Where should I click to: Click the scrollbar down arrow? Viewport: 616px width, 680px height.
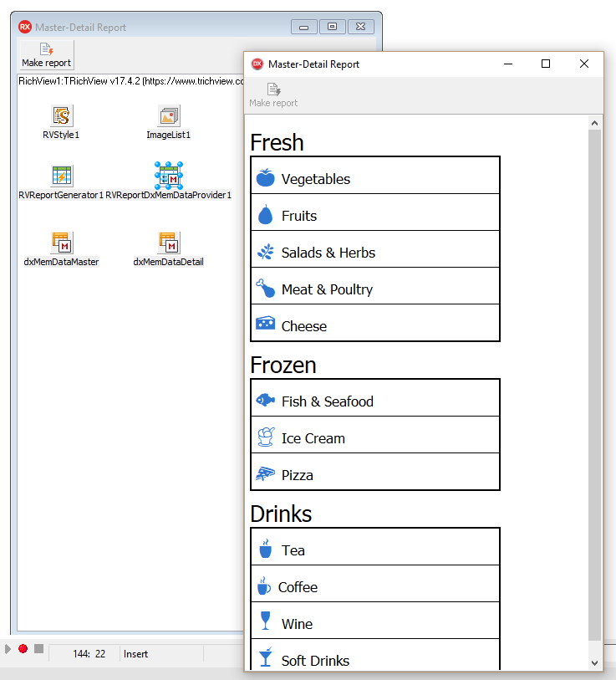coord(595,663)
